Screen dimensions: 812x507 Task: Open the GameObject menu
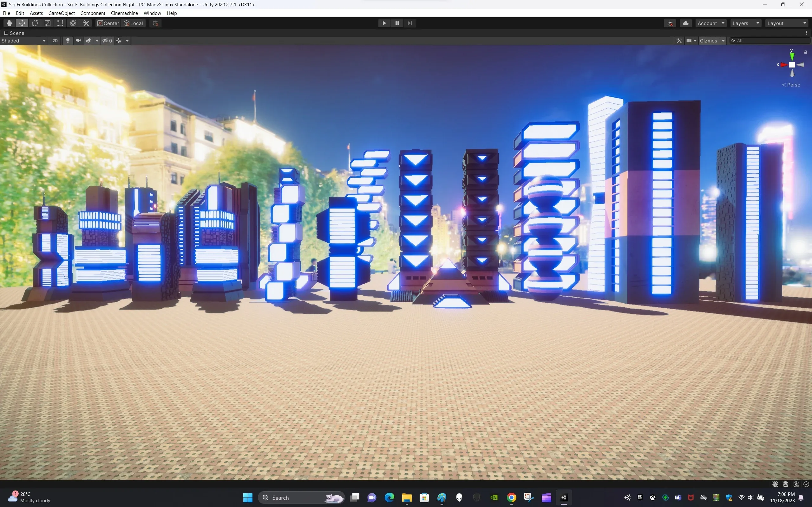62,13
